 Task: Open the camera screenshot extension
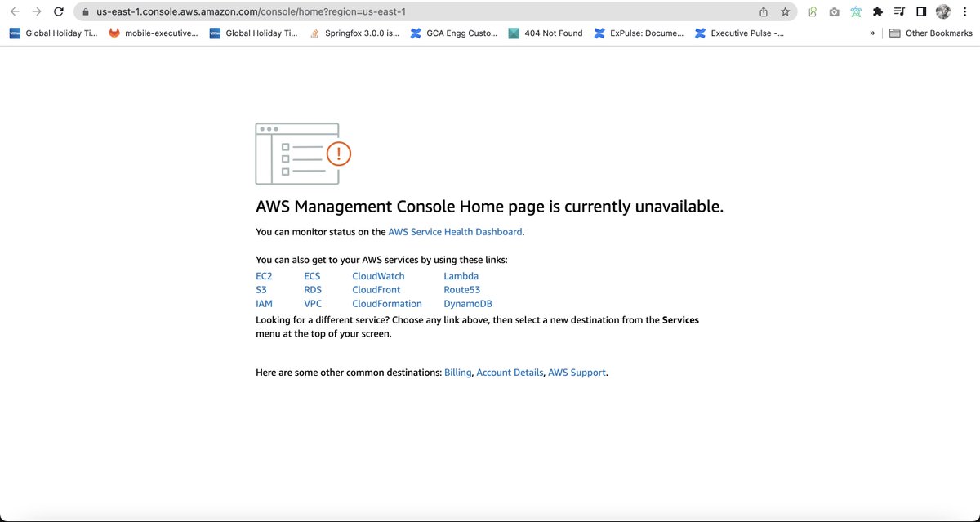834,12
